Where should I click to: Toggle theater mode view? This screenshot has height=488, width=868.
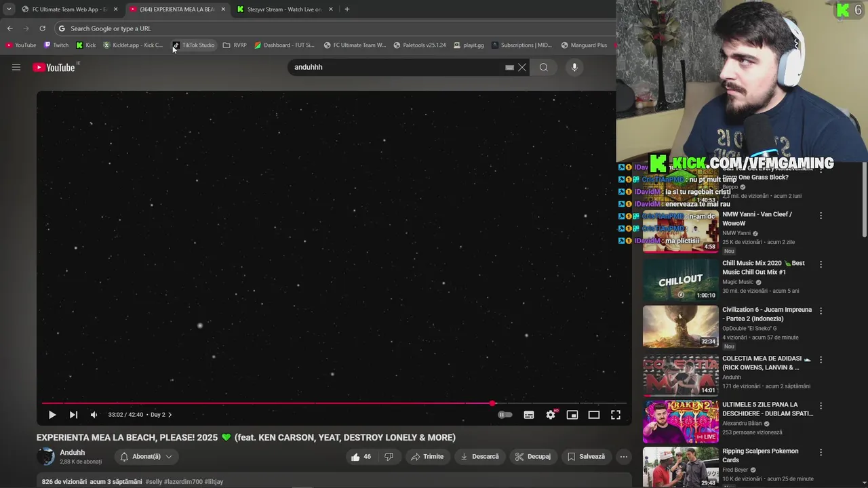pyautogui.click(x=594, y=415)
